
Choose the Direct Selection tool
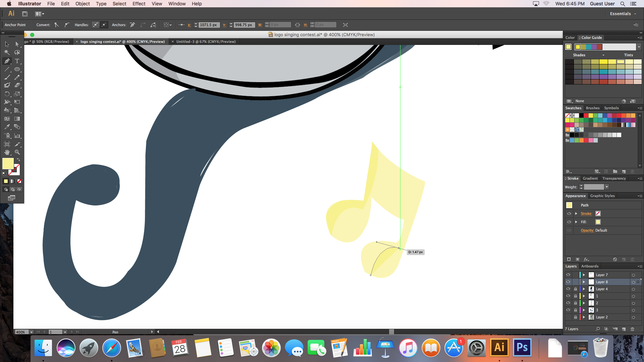(17, 44)
